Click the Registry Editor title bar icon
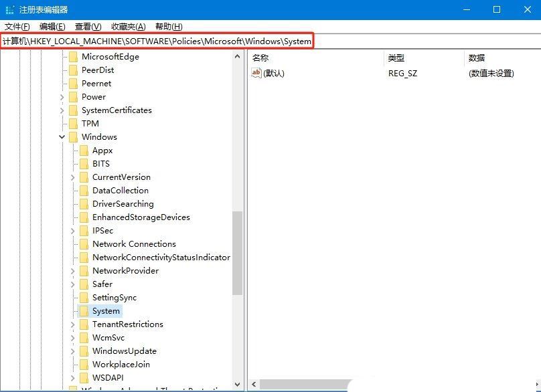This screenshot has width=541, height=392. coord(10,9)
